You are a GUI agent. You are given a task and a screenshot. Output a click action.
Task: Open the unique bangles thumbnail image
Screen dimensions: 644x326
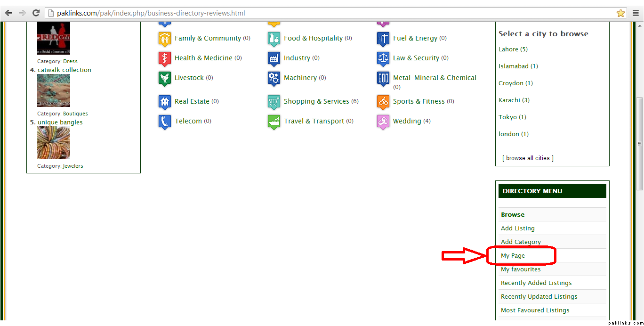coord(54,143)
